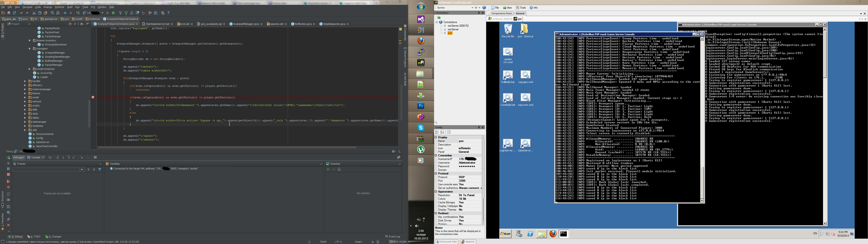The image size is (868, 244).
Task: Collapse Connections root node in mRemote
Action: (437, 22)
